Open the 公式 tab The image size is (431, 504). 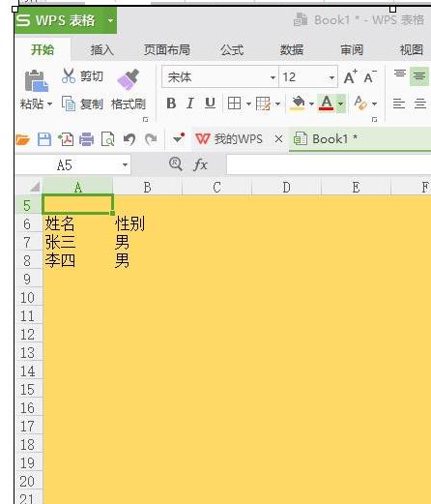(x=232, y=50)
